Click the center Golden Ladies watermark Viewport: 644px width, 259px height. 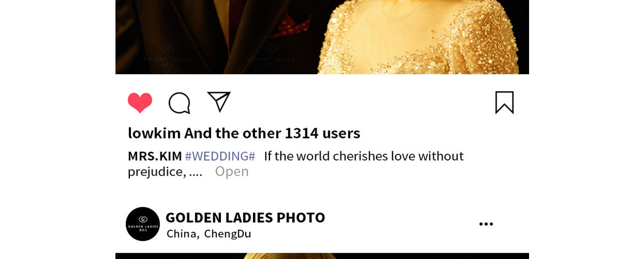click(270, 55)
